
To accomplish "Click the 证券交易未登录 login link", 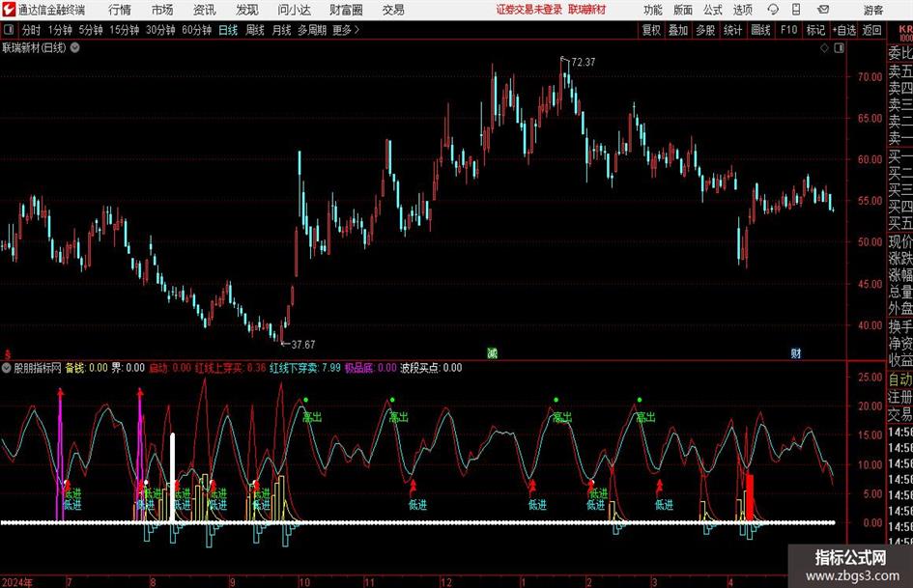I will 529,10.
